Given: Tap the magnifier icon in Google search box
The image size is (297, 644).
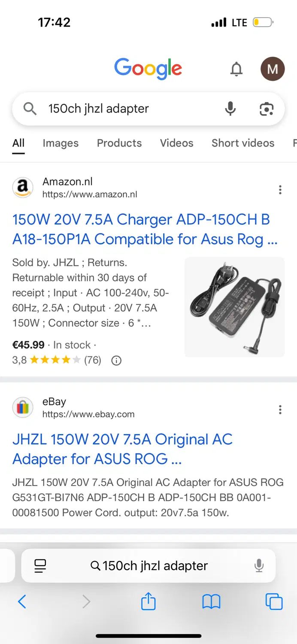Looking at the screenshot, I should coord(30,109).
